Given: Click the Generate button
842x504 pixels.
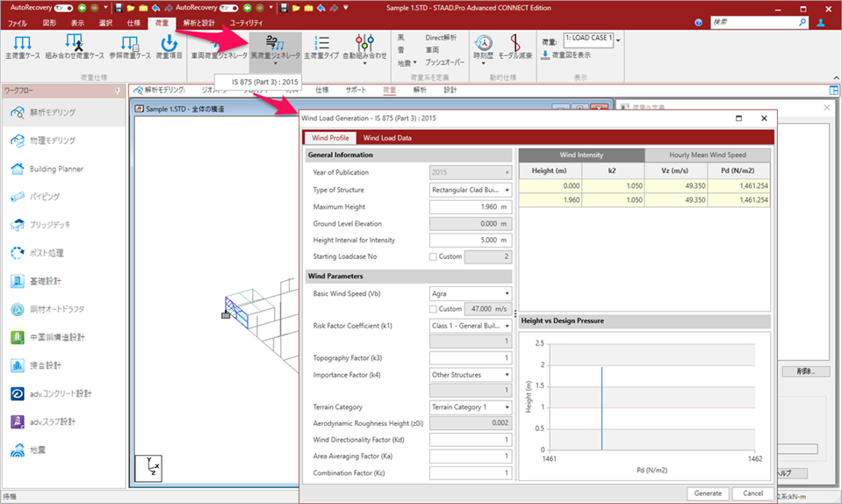Looking at the screenshot, I should click(x=708, y=493).
